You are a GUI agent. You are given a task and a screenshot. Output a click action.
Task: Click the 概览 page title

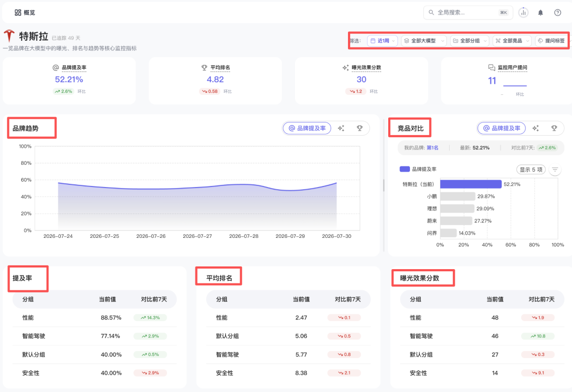pyautogui.click(x=30, y=13)
